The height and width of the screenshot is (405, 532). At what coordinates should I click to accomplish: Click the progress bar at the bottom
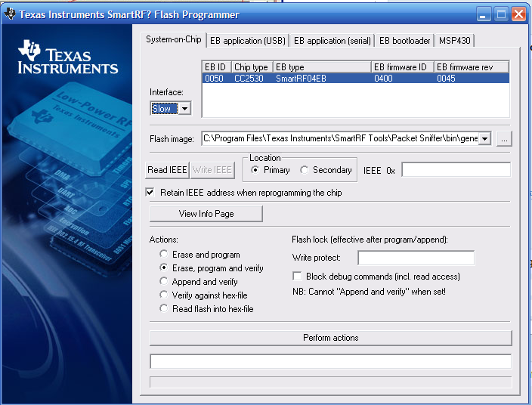331,382
